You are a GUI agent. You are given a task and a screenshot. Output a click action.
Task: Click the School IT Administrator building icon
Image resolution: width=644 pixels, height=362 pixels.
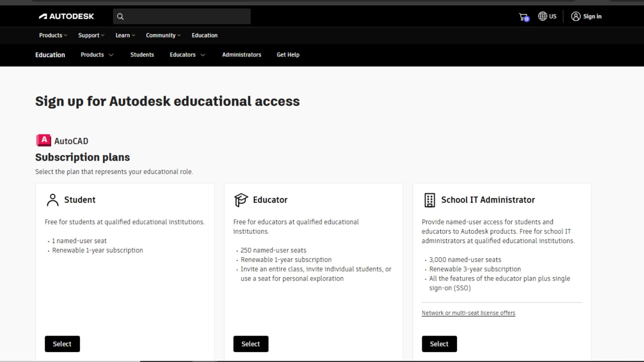tap(430, 200)
